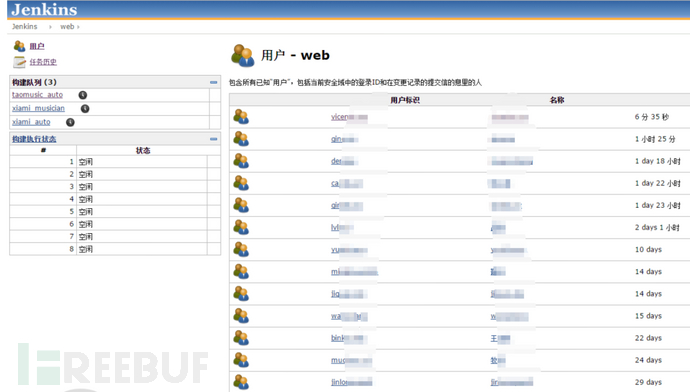Open the web breadcrumb link
The image size is (690, 392).
pos(67,27)
